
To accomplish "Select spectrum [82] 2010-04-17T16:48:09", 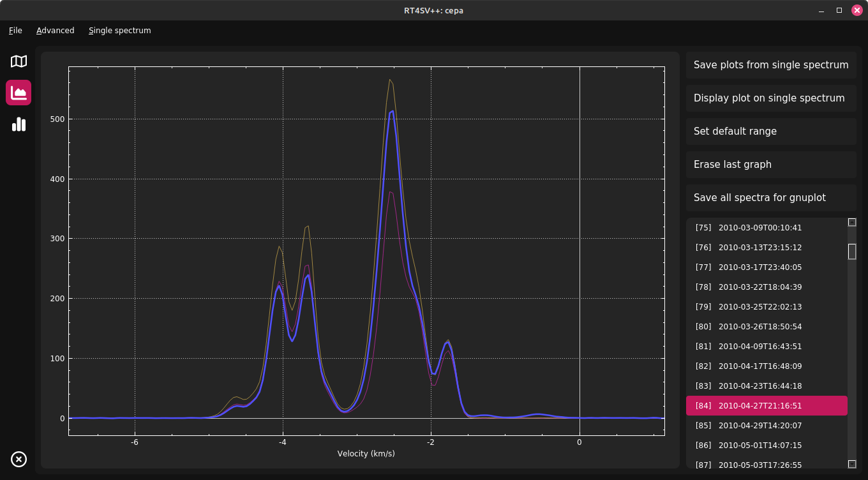I will click(x=767, y=366).
